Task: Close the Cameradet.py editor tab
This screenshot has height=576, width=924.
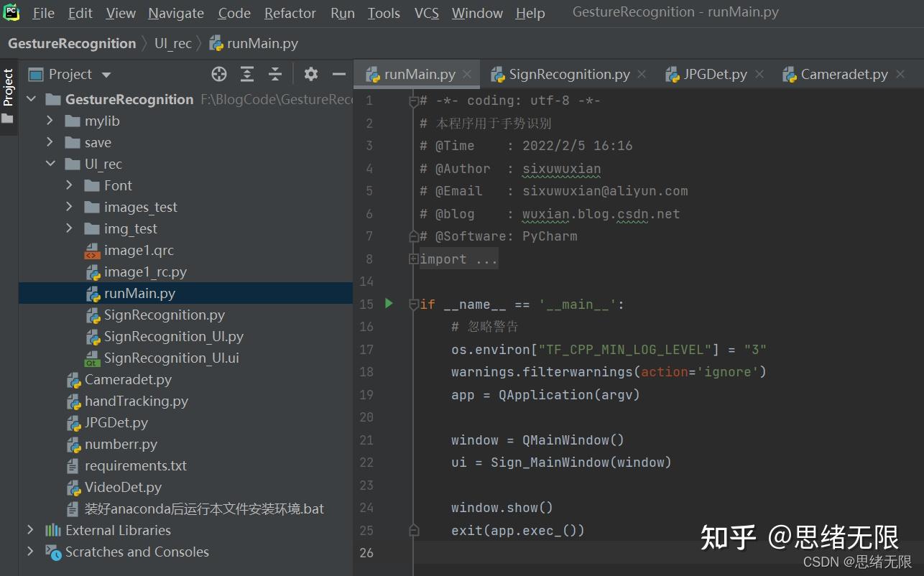Action: [900, 74]
